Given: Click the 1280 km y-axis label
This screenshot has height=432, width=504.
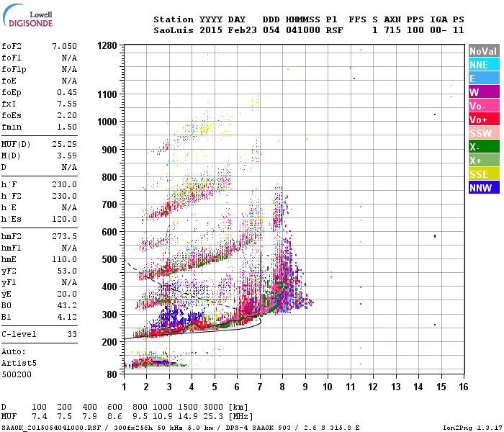Looking at the screenshot, I should pos(107,46).
